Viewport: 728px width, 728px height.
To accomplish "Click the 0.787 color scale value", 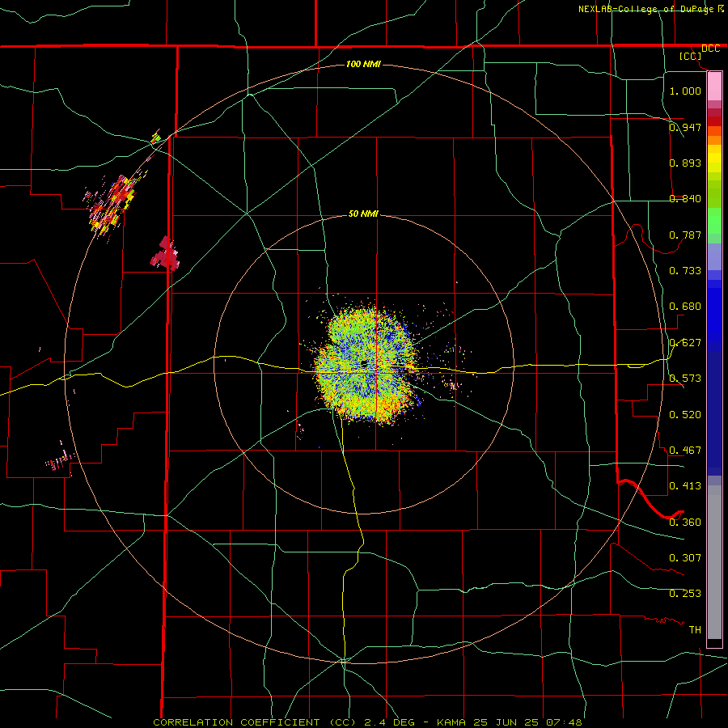I will pyautogui.click(x=685, y=235).
